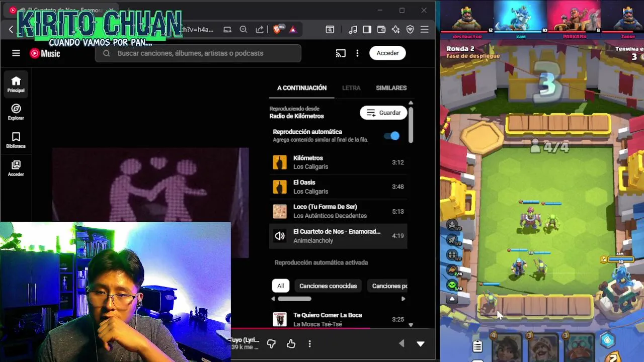Open the YouTube Music hamburger menu
This screenshot has width=644, height=362.
[16, 53]
